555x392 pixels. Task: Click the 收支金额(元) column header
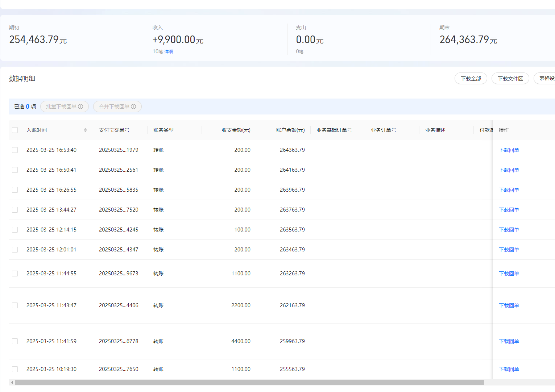236,130
